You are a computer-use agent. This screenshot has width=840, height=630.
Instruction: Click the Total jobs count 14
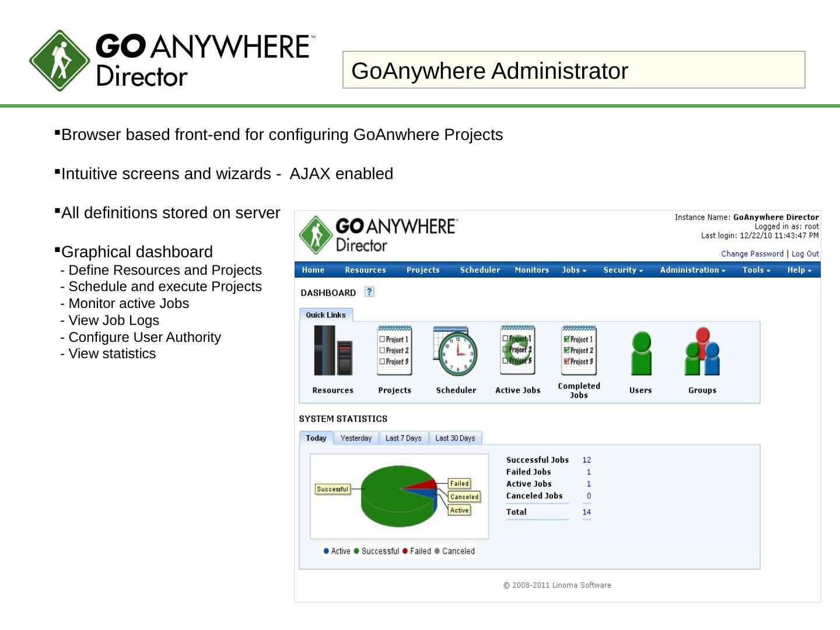(x=587, y=512)
